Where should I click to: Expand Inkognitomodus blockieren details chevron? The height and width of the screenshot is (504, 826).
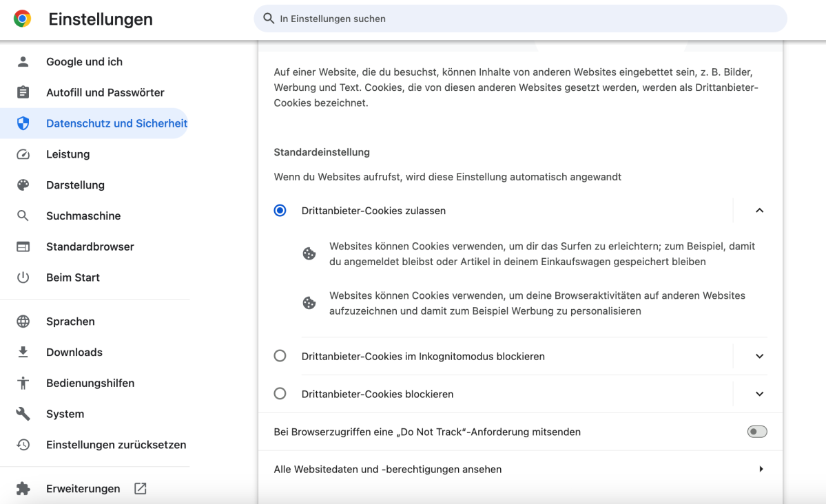tap(759, 356)
